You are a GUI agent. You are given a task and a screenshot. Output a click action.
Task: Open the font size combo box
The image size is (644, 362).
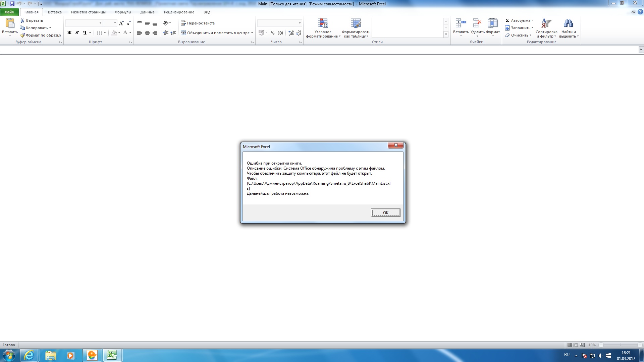(110, 23)
